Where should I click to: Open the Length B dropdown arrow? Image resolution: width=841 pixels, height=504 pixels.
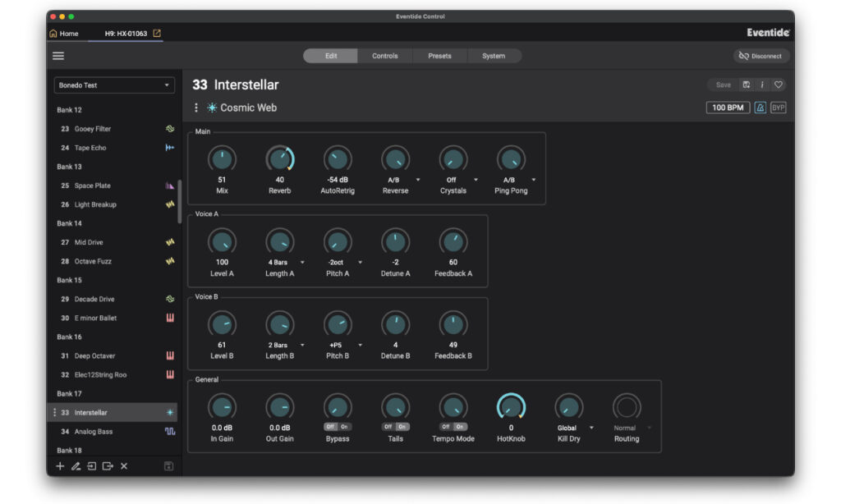click(x=302, y=345)
